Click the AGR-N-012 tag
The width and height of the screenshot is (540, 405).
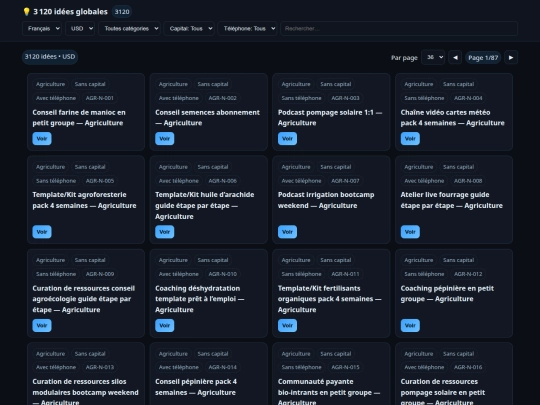(x=468, y=274)
